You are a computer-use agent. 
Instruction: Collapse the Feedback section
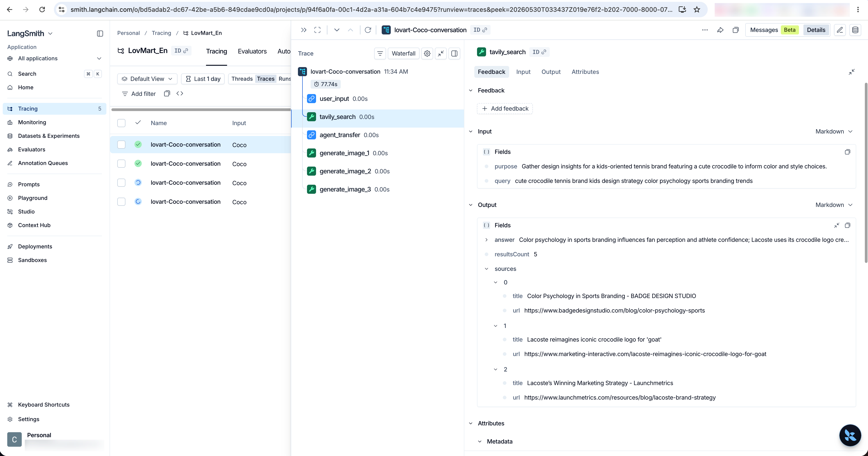pos(471,90)
